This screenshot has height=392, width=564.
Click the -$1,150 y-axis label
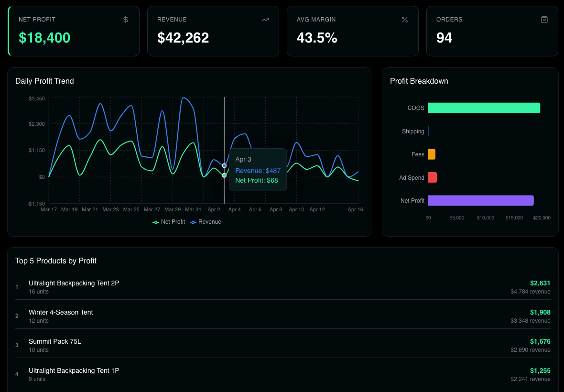36,204
